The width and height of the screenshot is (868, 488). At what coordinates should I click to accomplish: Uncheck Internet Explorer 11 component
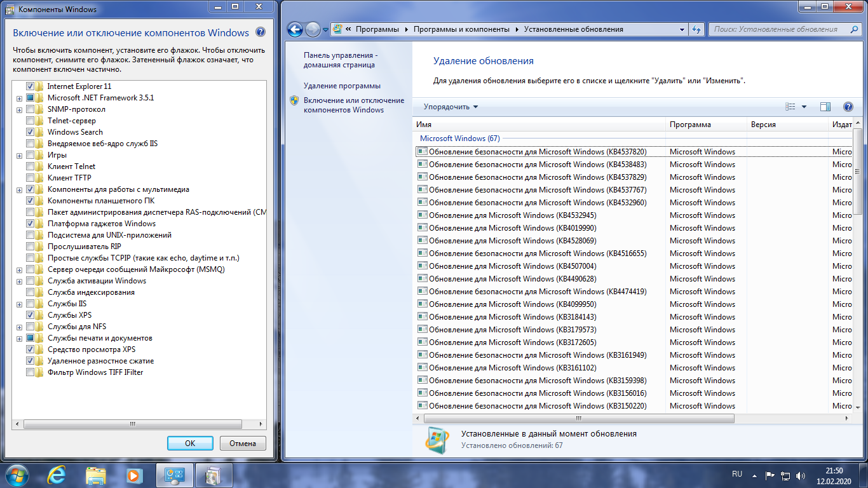30,86
